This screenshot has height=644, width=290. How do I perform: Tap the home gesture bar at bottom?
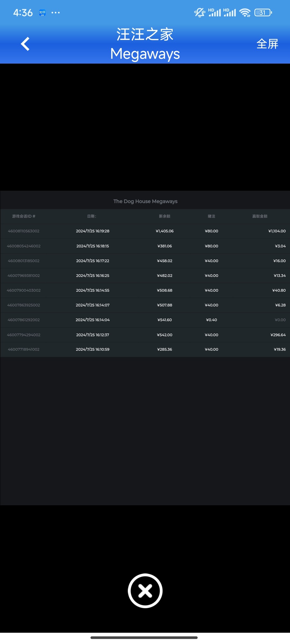click(144, 638)
